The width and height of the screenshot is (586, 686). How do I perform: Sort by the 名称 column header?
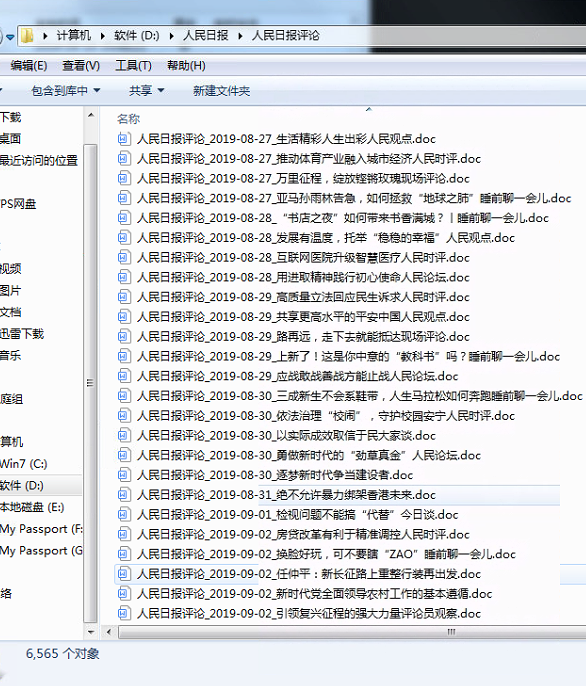[x=128, y=119]
